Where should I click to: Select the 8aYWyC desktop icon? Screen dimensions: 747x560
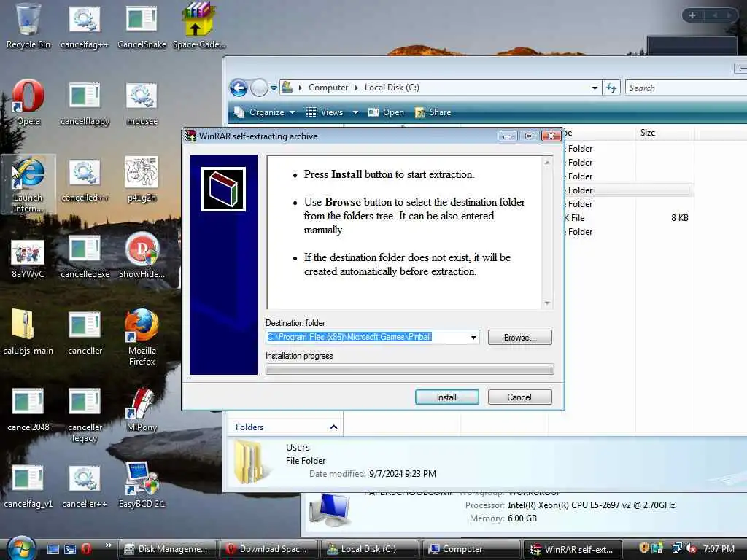28,257
